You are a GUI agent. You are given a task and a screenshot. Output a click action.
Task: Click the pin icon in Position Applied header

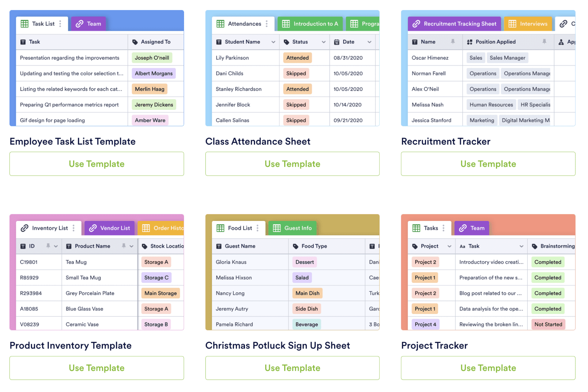(x=544, y=42)
